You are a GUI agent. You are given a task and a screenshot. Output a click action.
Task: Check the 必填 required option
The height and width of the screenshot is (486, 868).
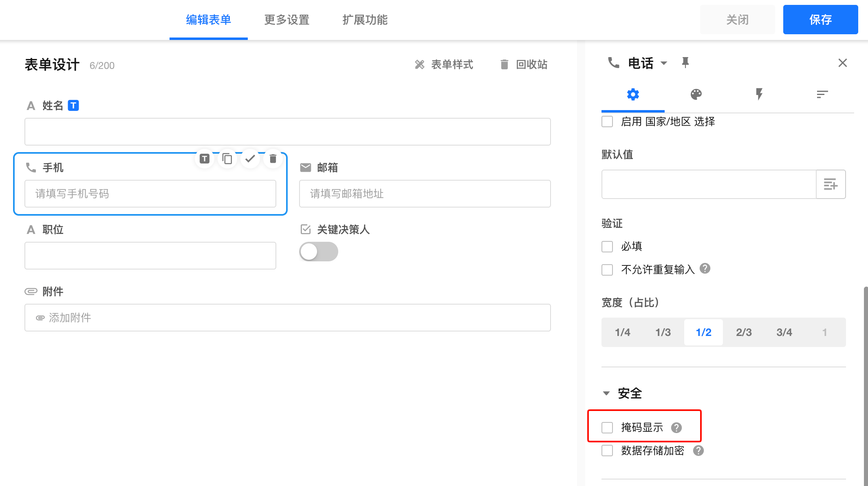pyautogui.click(x=607, y=246)
